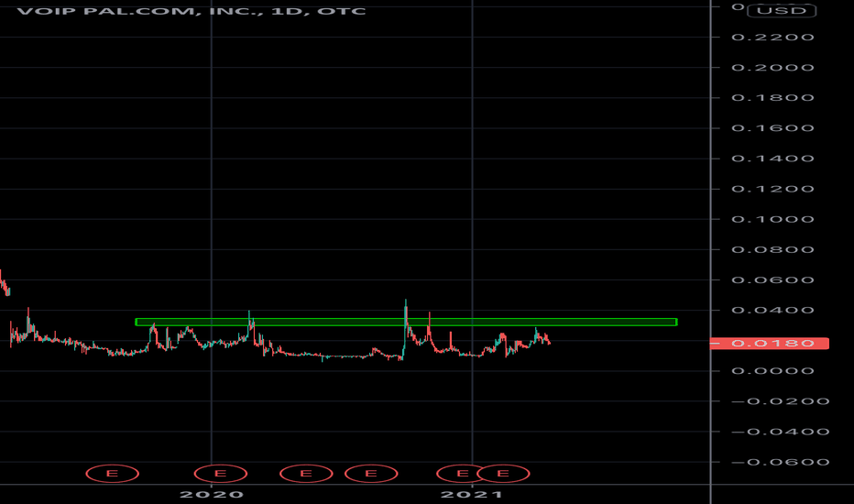The image size is (854, 504).
Task: Click the earliest (leftmost) earnings E marker
Action: pos(112,474)
